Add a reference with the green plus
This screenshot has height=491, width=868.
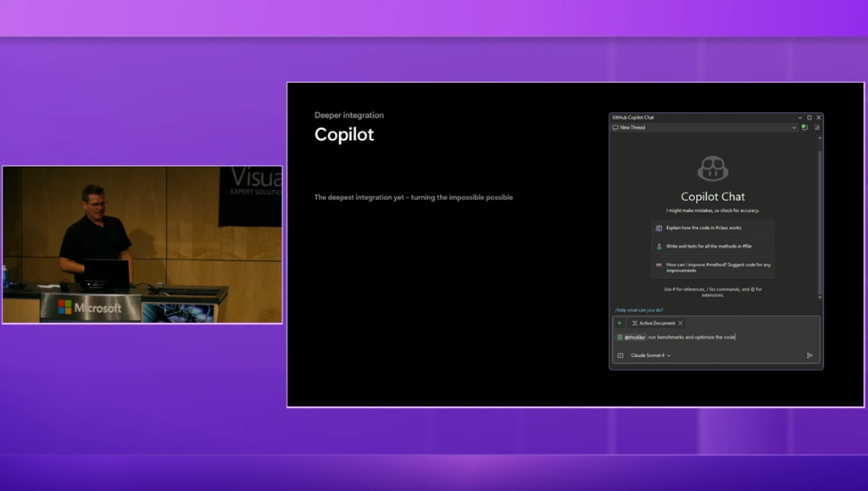[x=620, y=323]
